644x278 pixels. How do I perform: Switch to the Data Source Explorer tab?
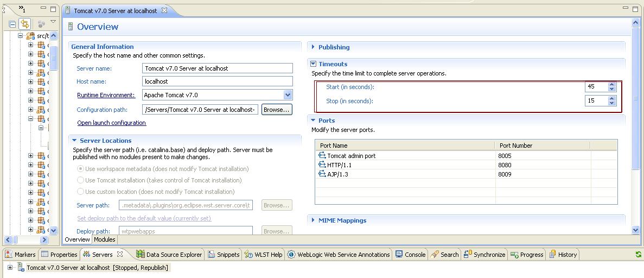coord(169,255)
